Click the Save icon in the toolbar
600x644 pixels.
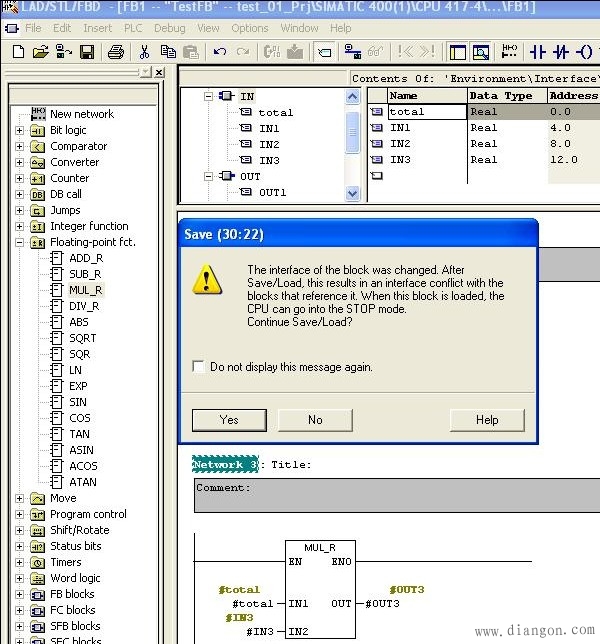coord(87,52)
